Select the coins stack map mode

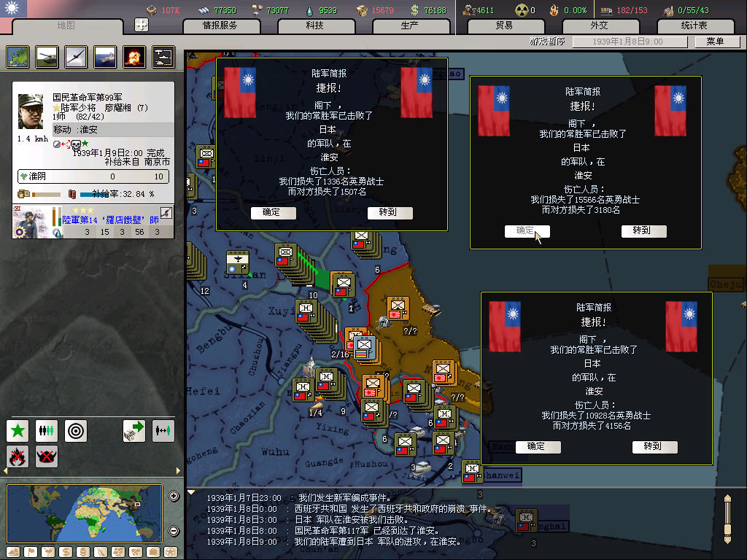pos(83,553)
